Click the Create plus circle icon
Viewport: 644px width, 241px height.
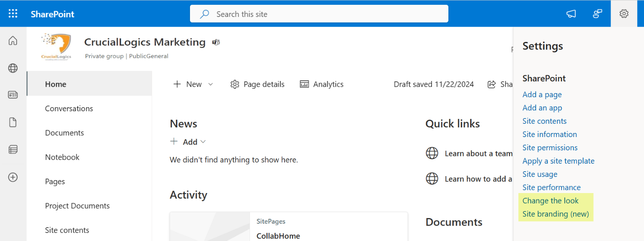coord(13,177)
